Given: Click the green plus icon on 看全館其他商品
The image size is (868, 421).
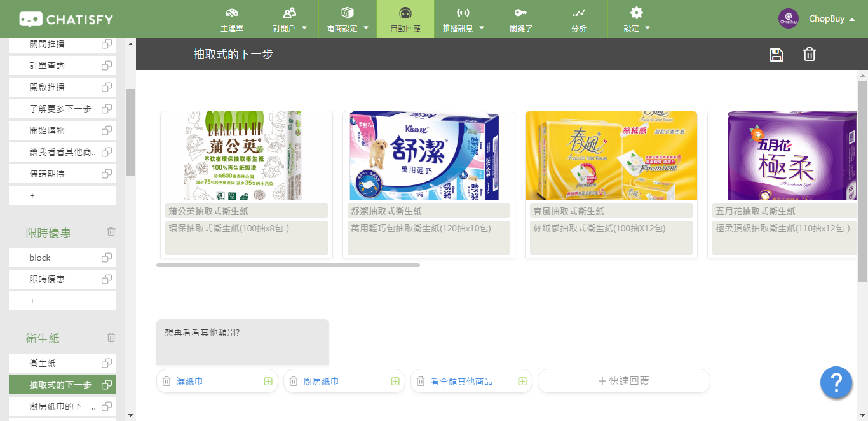Looking at the screenshot, I should pyautogui.click(x=522, y=382).
